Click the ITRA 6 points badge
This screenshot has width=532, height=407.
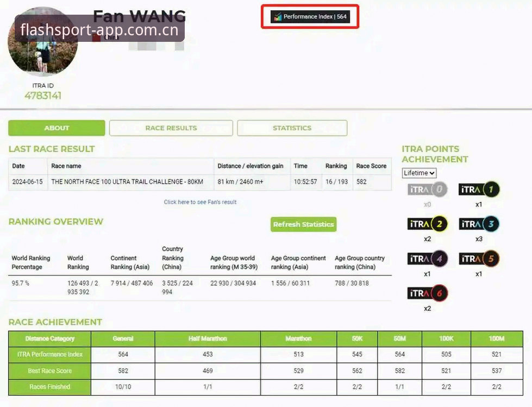point(428,293)
